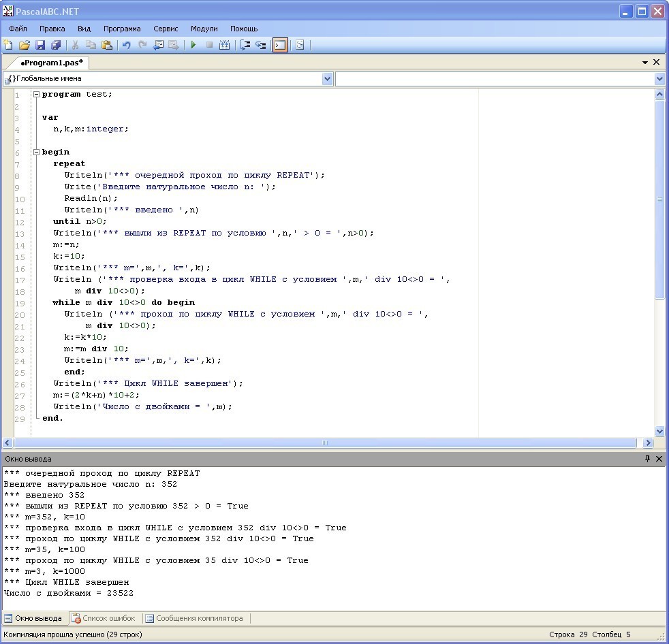Image resolution: width=669 pixels, height=644 pixels.
Task: Collapse the begin block fold marker
Action: [x=36, y=152]
